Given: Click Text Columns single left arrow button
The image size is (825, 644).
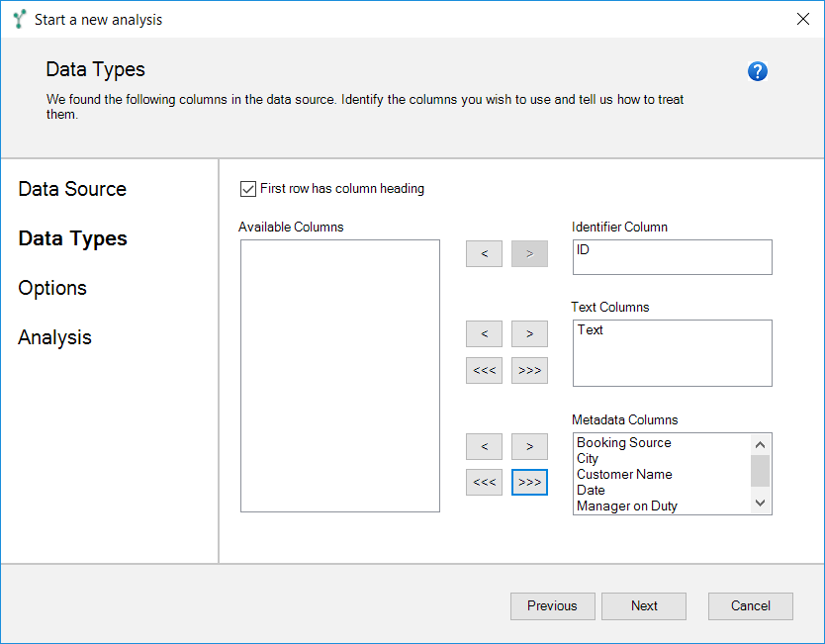Looking at the screenshot, I should point(484,333).
